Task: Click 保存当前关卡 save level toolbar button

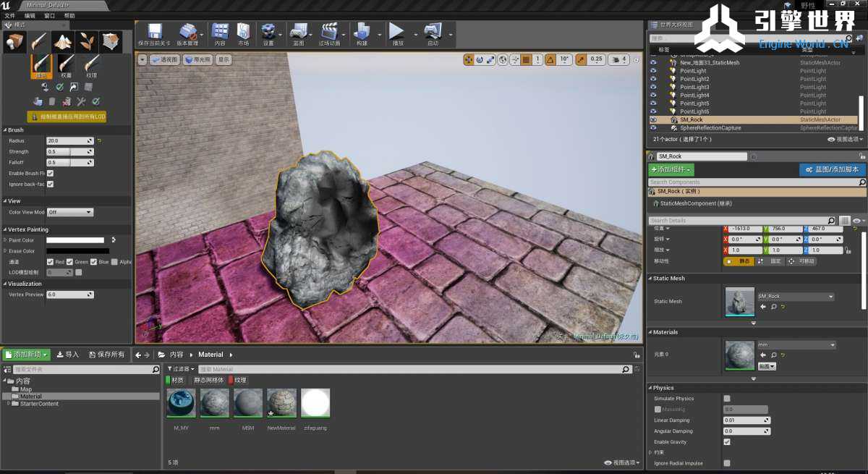Action: (x=154, y=35)
